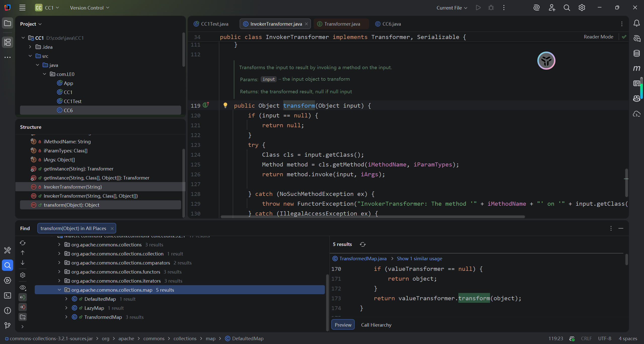This screenshot has width=644, height=344.
Task: Click Show 1 similar usage link
Action: click(419, 259)
